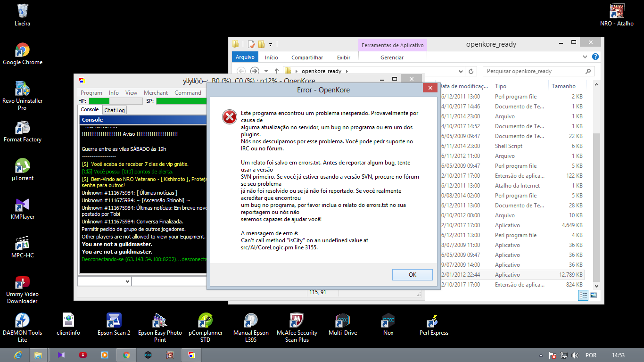Launch MPC-HC media player shortcut
Viewport: 644px width, 362px height.
click(23, 247)
